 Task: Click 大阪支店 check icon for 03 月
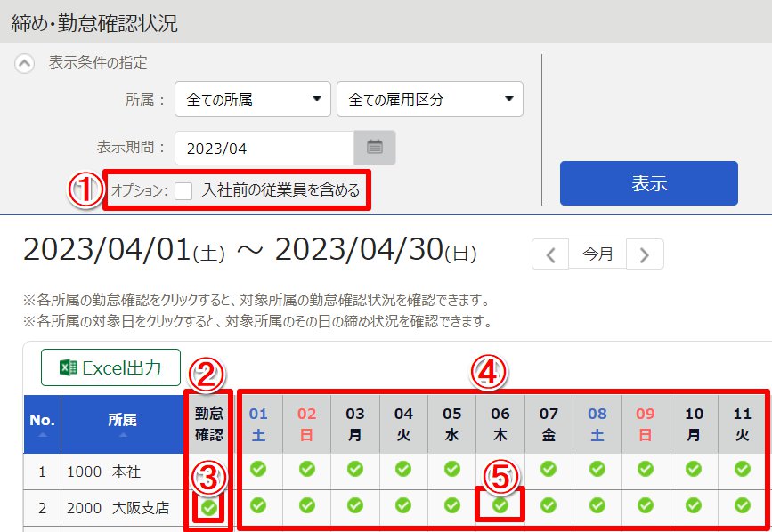355,505
